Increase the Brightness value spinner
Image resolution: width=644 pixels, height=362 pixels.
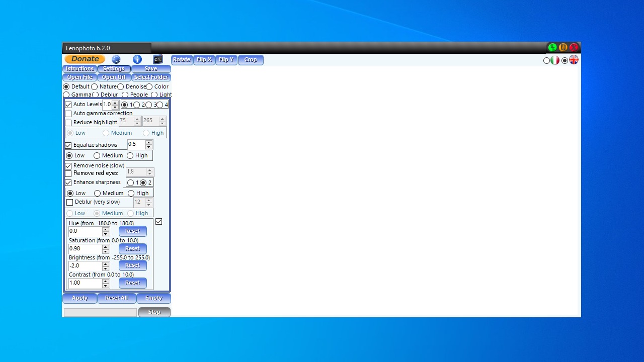(x=106, y=263)
